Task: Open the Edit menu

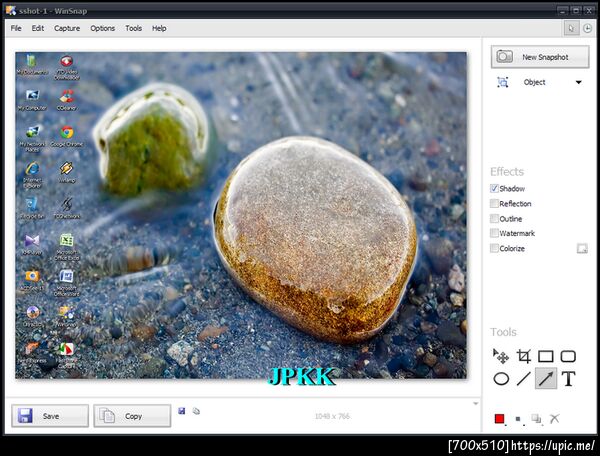Action: pyautogui.click(x=38, y=28)
